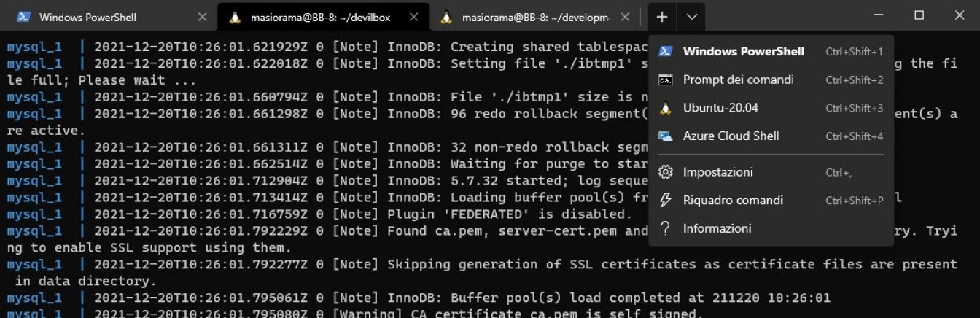Click timestamp 2021-12-20T10:26:01.621929Z
Image resolution: width=980 pixels, height=318 pixels.
pyautogui.click(x=201, y=47)
